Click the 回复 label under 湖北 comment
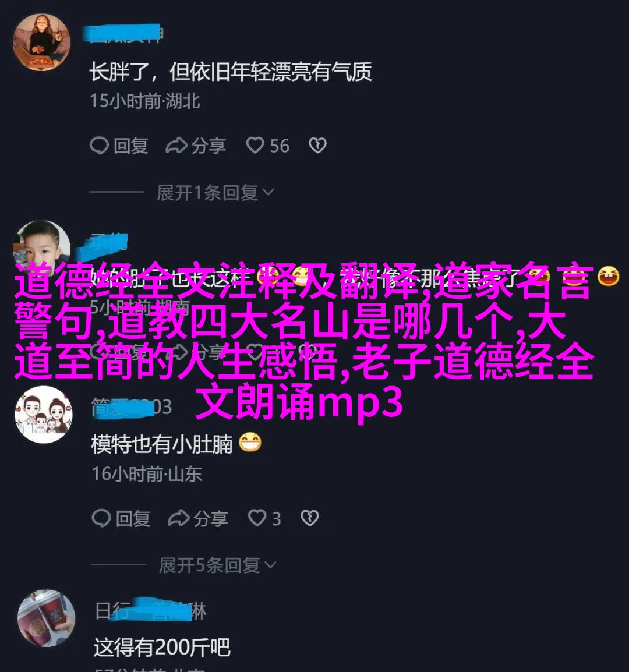629x672 pixels. point(131,146)
